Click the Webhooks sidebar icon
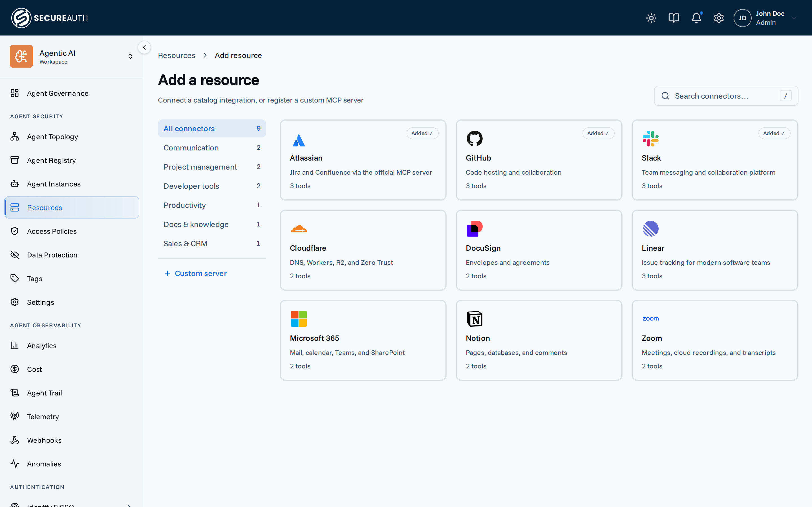The height and width of the screenshot is (507, 812). pos(15,440)
